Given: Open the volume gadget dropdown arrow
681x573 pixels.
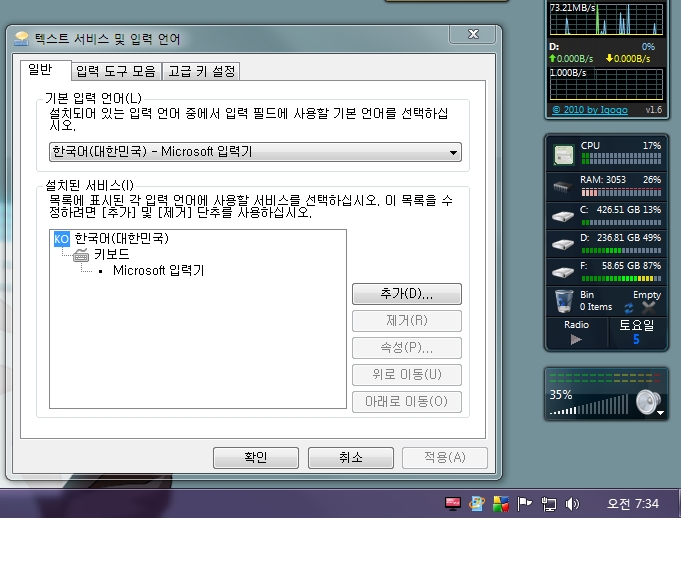Looking at the screenshot, I should click(x=661, y=413).
